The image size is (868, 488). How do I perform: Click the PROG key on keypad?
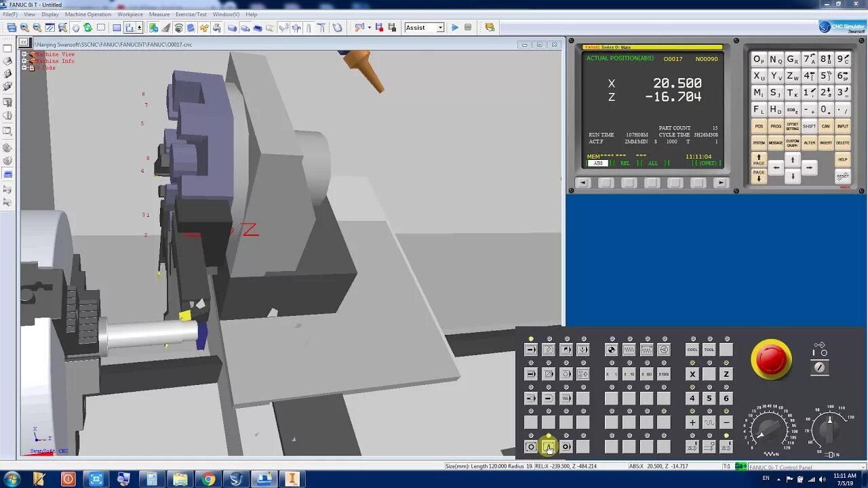click(775, 126)
